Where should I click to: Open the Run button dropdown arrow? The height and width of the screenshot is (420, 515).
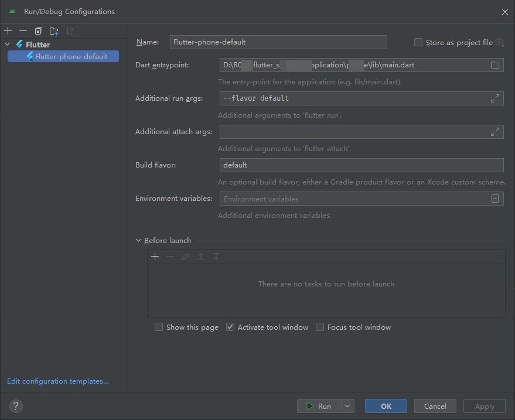(347, 406)
